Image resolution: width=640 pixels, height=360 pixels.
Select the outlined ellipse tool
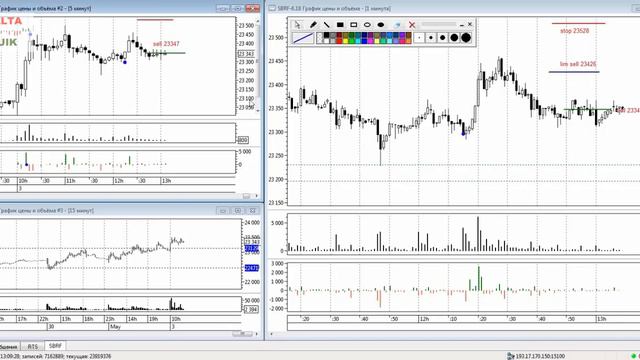[367, 25]
